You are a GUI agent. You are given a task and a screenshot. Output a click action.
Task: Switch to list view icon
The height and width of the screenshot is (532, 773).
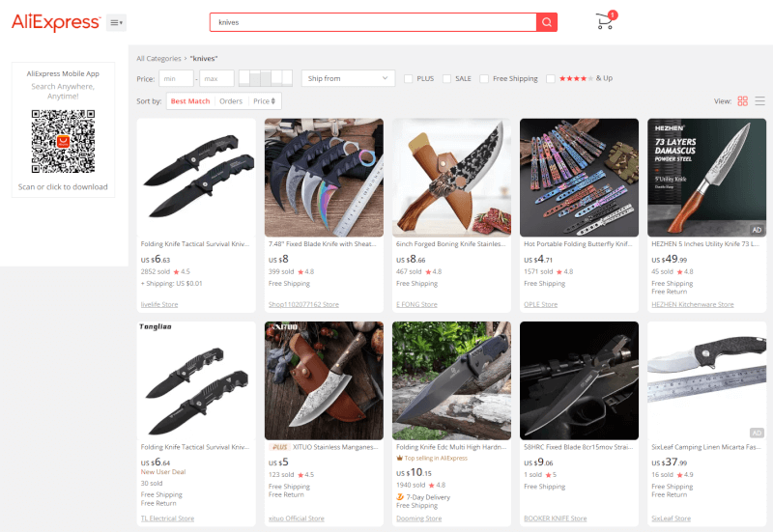tap(759, 101)
